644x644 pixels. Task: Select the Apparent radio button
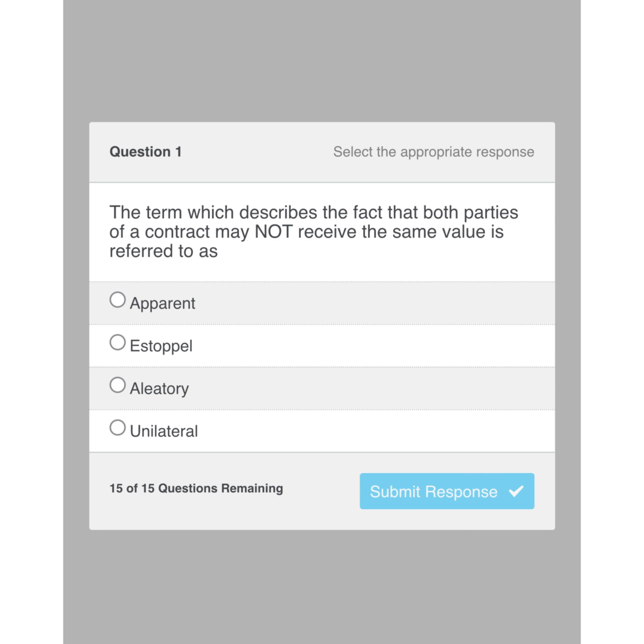(117, 300)
